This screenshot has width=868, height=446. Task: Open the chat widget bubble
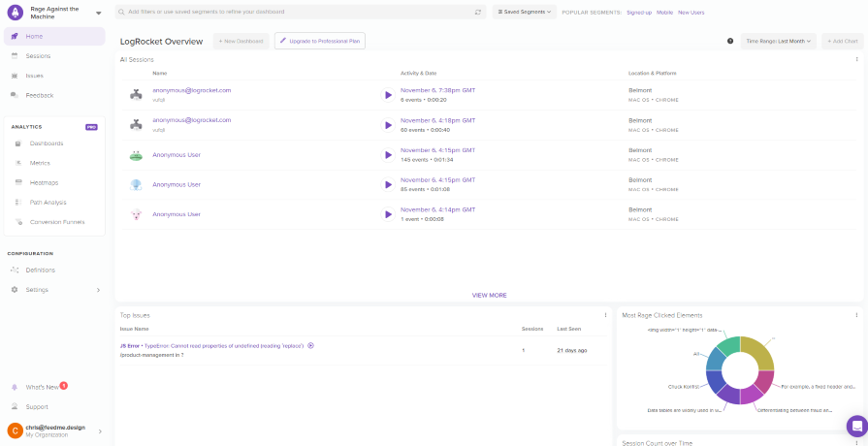(x=855, y=425)
